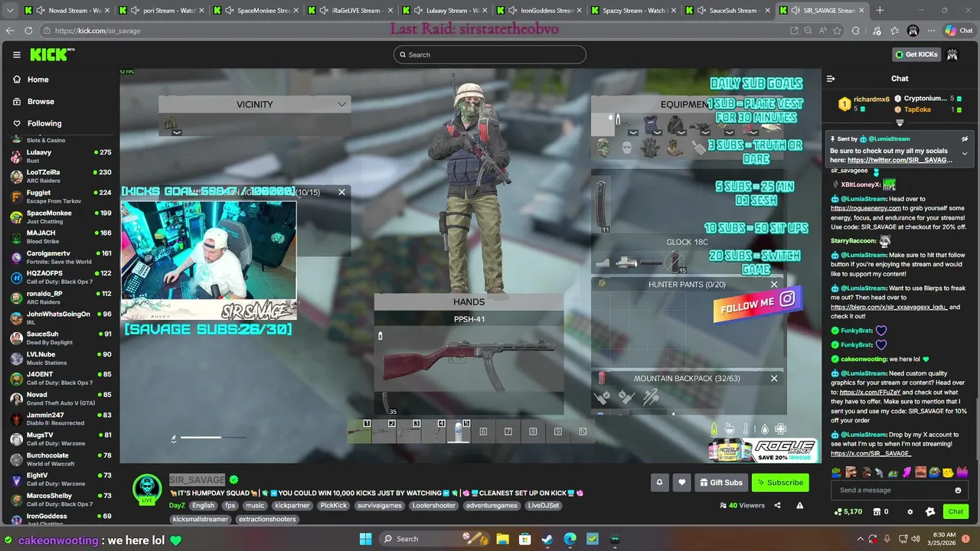Image resolution: width=980 pixels, height=551 pixels.
Task: Open SauceSuh channel in sidebar
Action: click(x=60, y=338)
